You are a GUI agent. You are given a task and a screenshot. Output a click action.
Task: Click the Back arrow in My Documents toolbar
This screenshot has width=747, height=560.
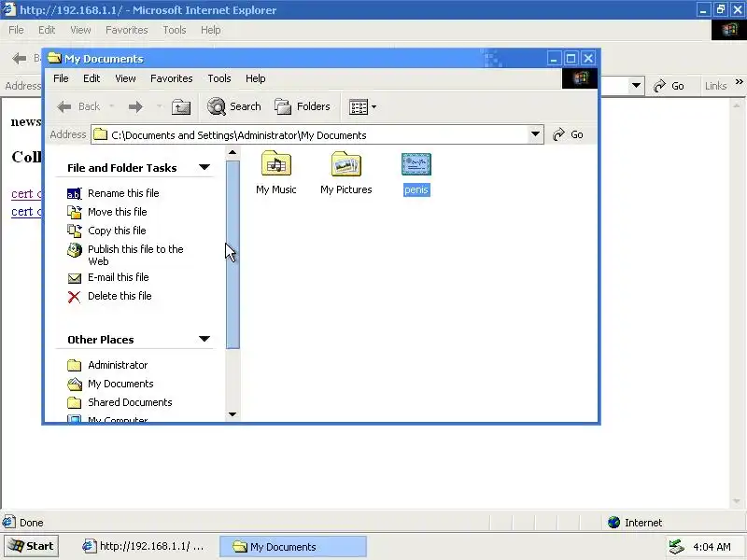pos(64,106)
